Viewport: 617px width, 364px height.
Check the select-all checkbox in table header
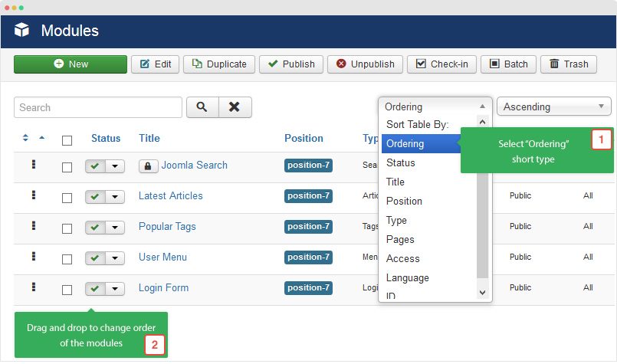pyautogui.click(x=67, y=140)
